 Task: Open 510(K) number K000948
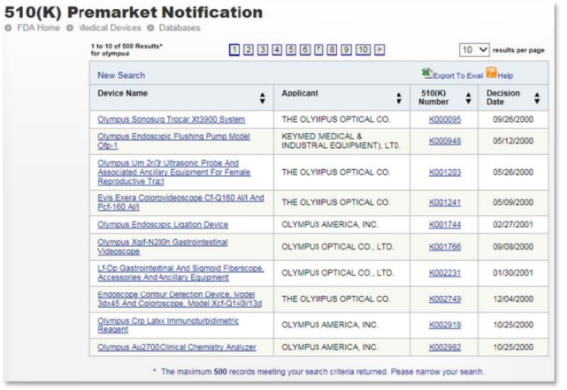click(445, 141)
